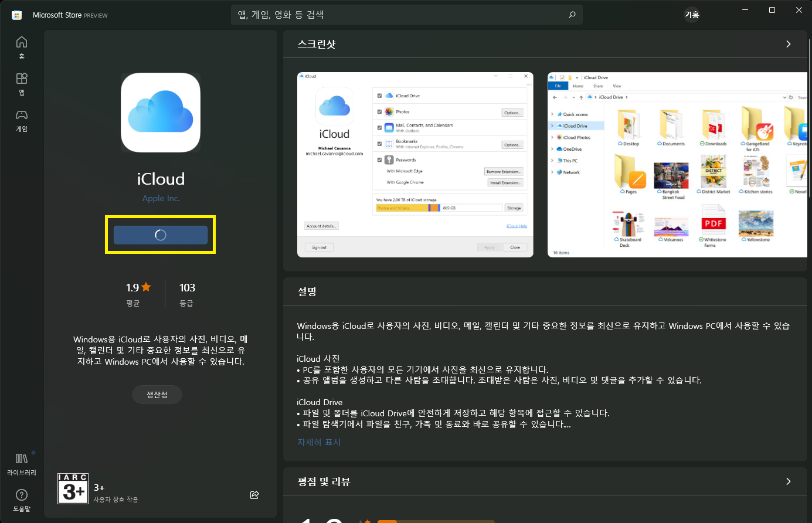Expand the 스크린샷 section chevron

tap(788, 43)
